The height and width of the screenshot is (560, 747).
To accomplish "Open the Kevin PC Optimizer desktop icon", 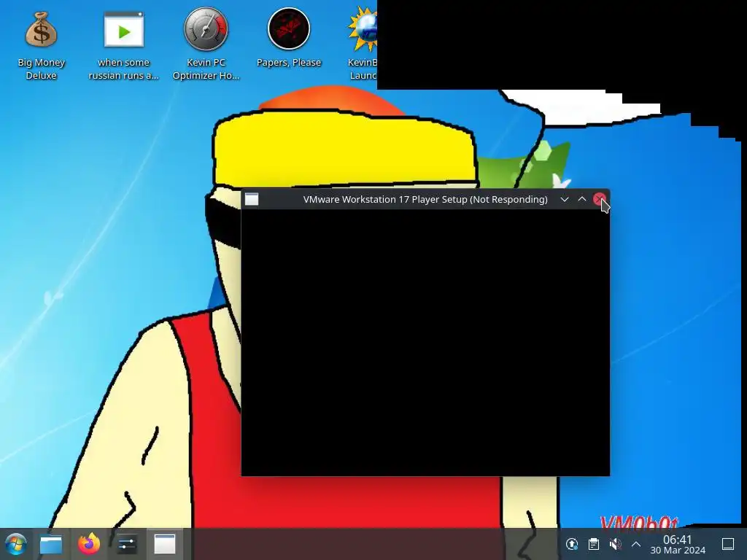I will [x=206, y=44].
